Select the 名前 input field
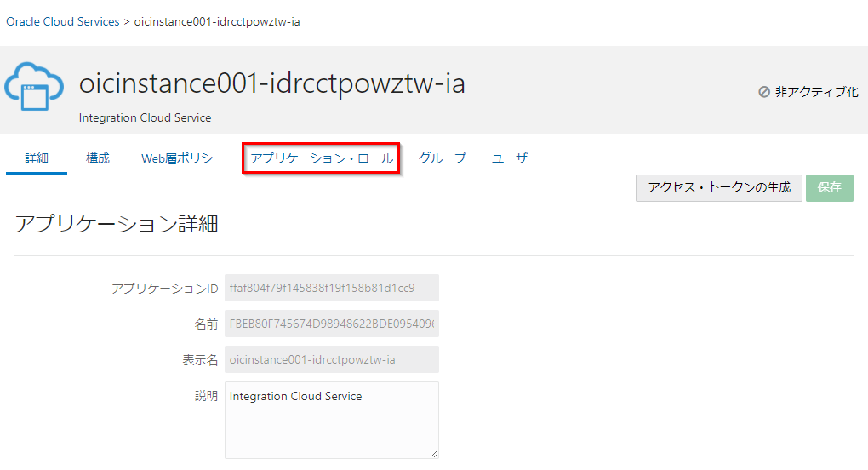Image resolution: width=868 pixels, height=470 pixels. point(331,324)
